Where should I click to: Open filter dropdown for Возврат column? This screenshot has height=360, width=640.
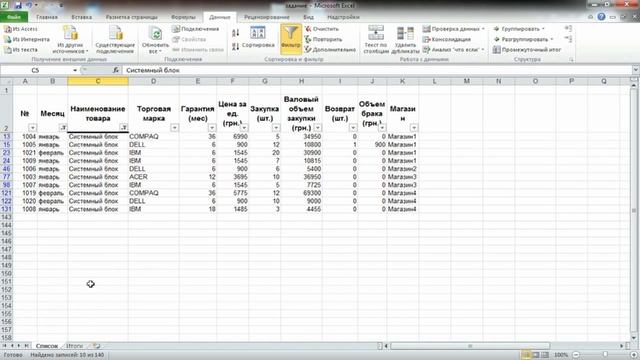tap(353, 128)
